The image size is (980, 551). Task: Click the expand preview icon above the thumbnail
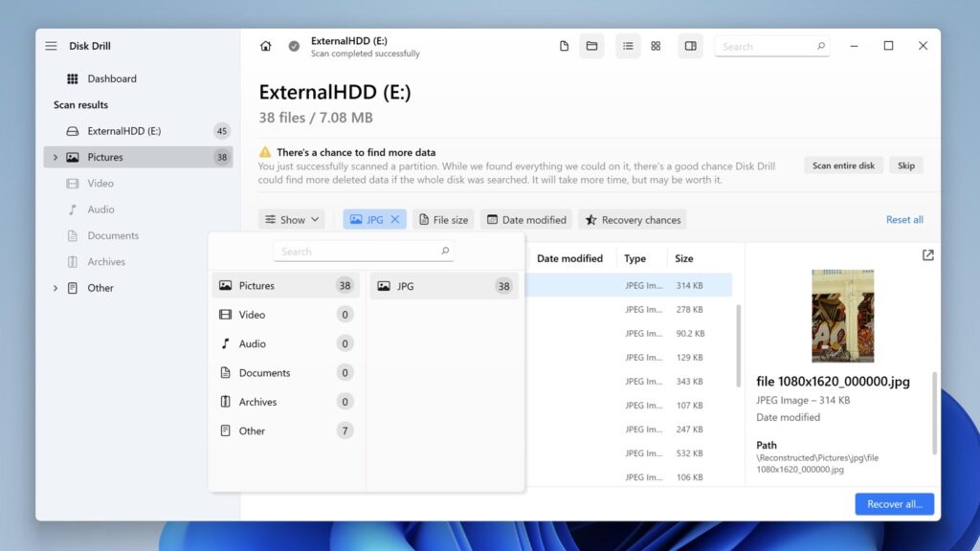pyautogui.click(x=927, y=254)
